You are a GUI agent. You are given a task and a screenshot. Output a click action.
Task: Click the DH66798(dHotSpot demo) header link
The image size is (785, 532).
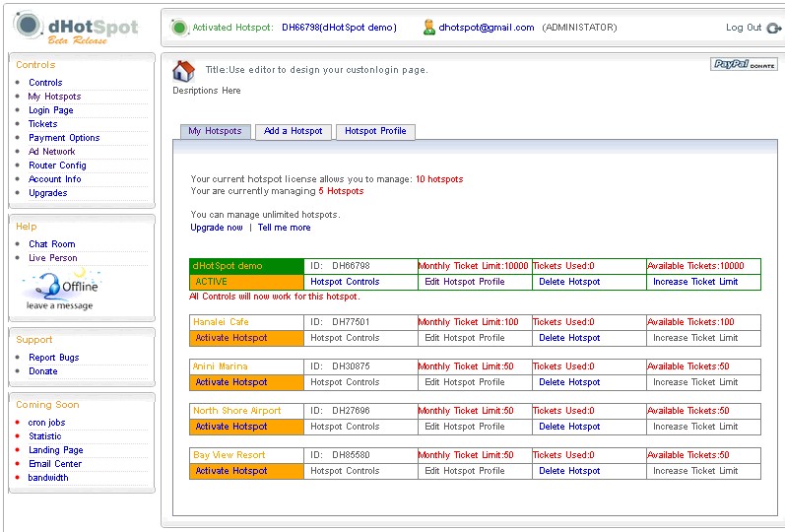pyautogui.click(x=340, y=28)
